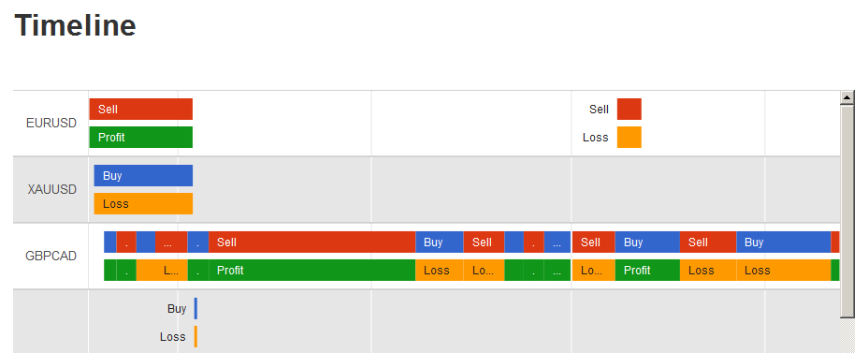Click the rightmost blue GBPCAD Buy bar
Screen dimensions: 868x353
click(783, 243)
